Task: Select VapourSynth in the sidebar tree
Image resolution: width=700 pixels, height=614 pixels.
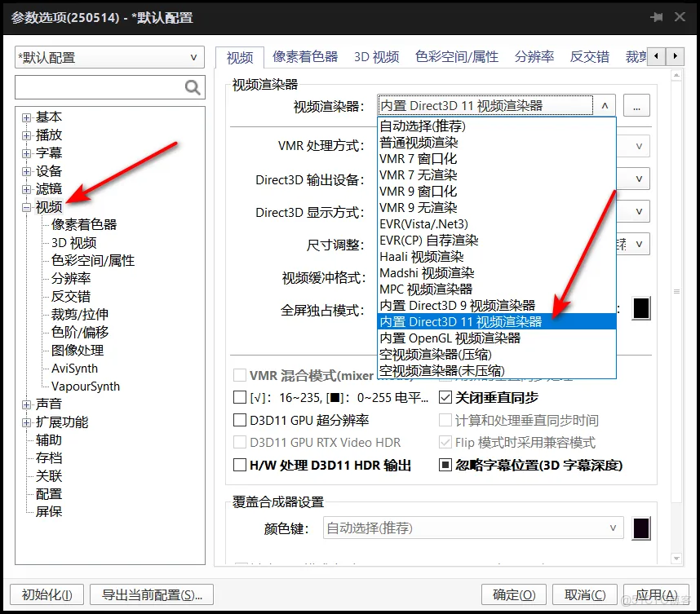Action: point(86,386)
